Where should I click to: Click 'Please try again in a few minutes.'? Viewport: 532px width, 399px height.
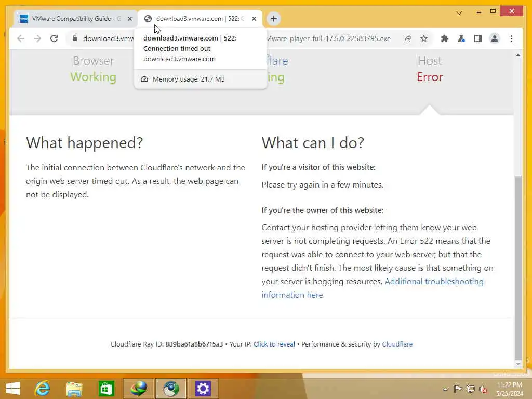click(323, 185)
